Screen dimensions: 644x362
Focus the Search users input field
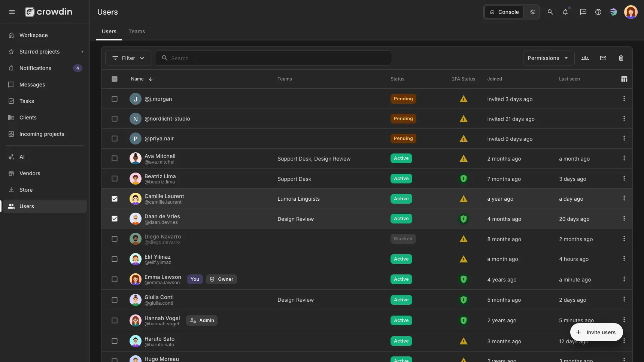point(273,58)
